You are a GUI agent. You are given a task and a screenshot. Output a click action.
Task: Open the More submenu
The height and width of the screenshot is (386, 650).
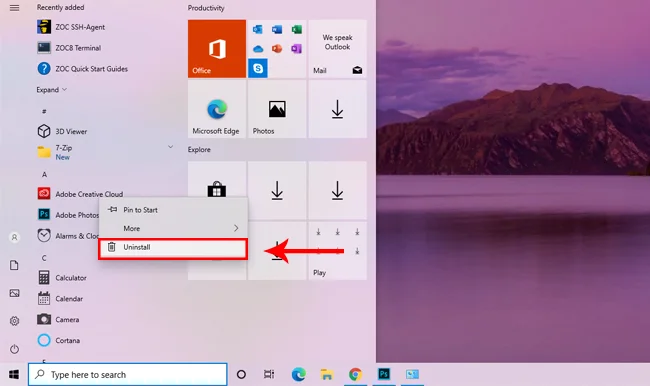173,228
